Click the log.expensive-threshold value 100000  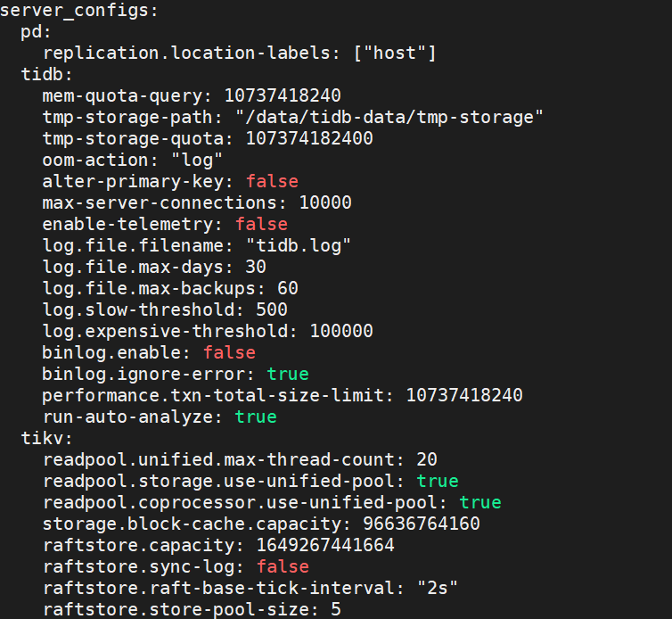click(341, 331)
